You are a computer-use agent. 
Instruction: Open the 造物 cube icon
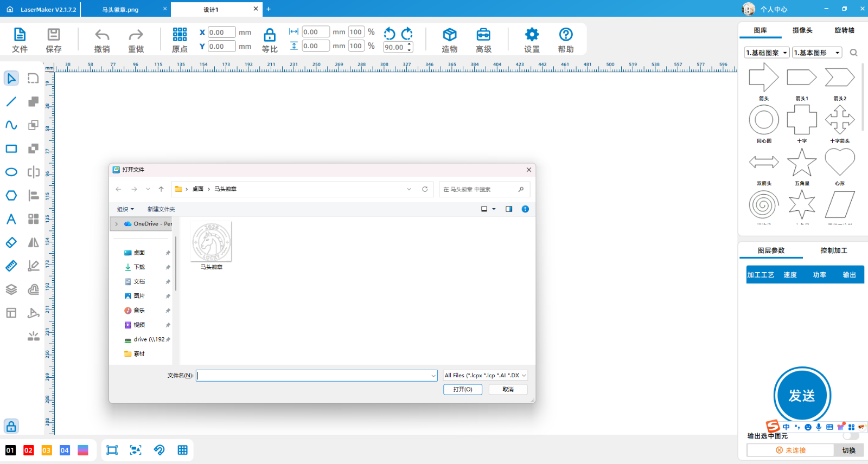tap(449, 35)
